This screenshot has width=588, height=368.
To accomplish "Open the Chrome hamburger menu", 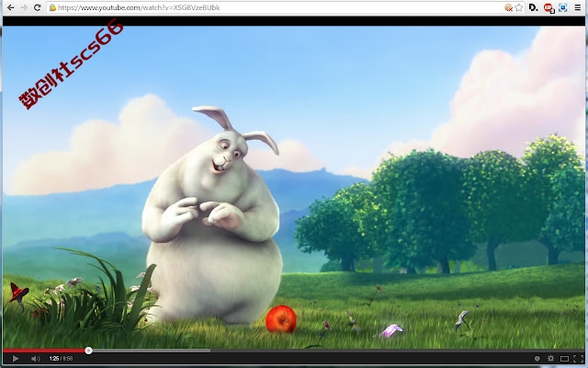I will tap(578, 7).
